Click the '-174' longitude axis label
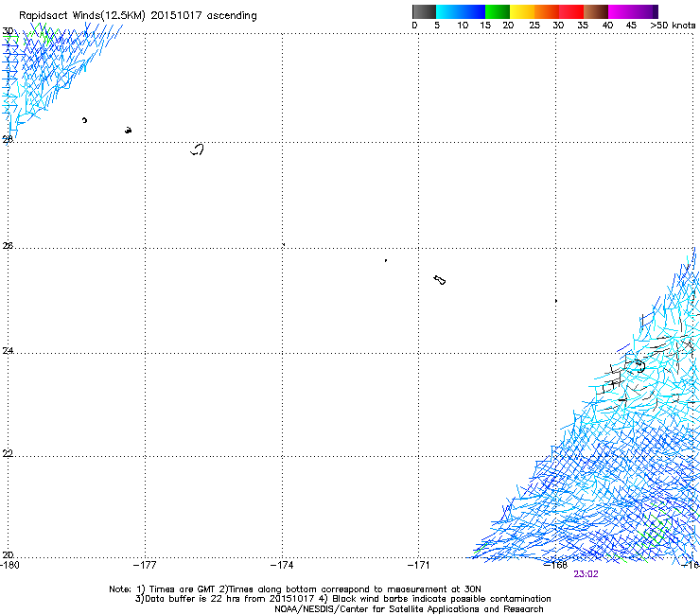Image resolution: width=700 pixels, height=615 pixels. [282, 565]
